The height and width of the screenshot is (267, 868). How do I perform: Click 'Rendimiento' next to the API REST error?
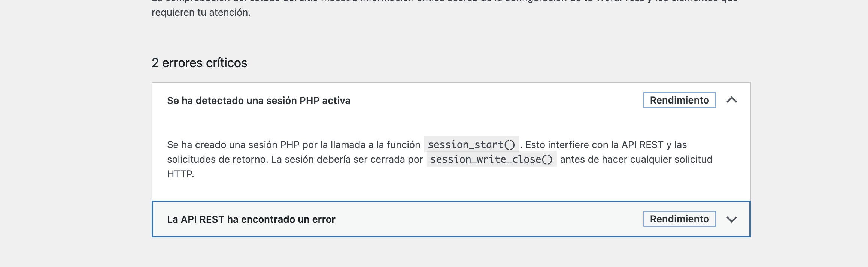(679, 219)
